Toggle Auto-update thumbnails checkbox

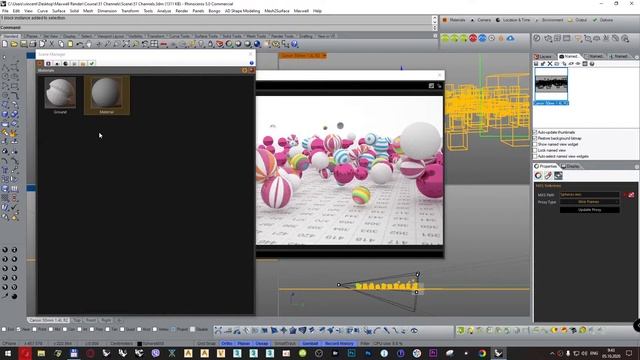tap(535, 132)
